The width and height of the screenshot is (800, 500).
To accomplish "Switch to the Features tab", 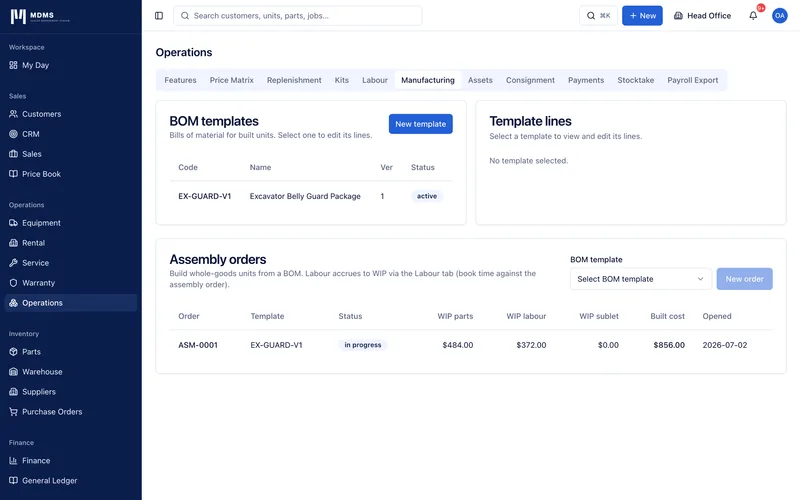I will (x=180, y=80).
